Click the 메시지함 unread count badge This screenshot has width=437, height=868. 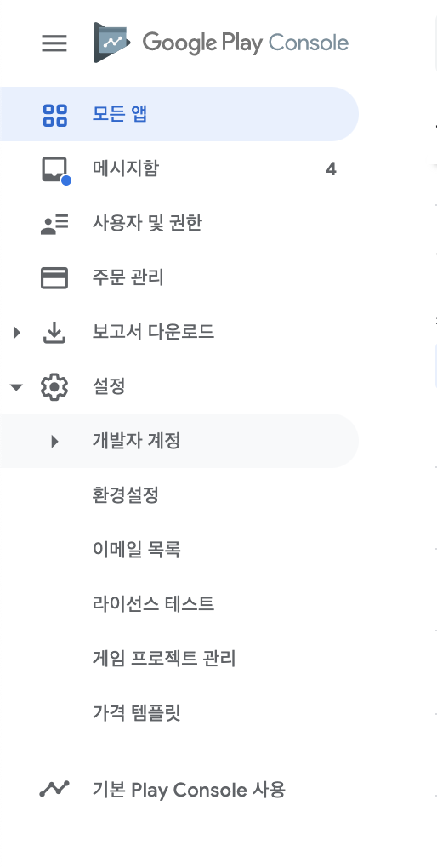[331, 168]
